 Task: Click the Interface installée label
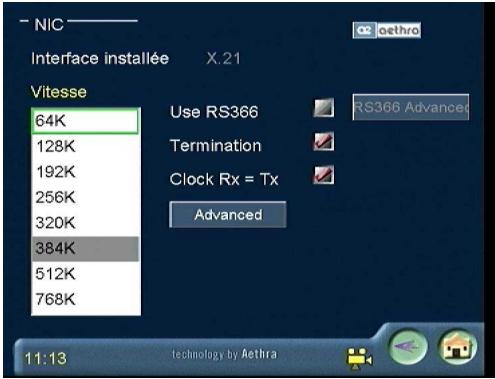point(100,59)
